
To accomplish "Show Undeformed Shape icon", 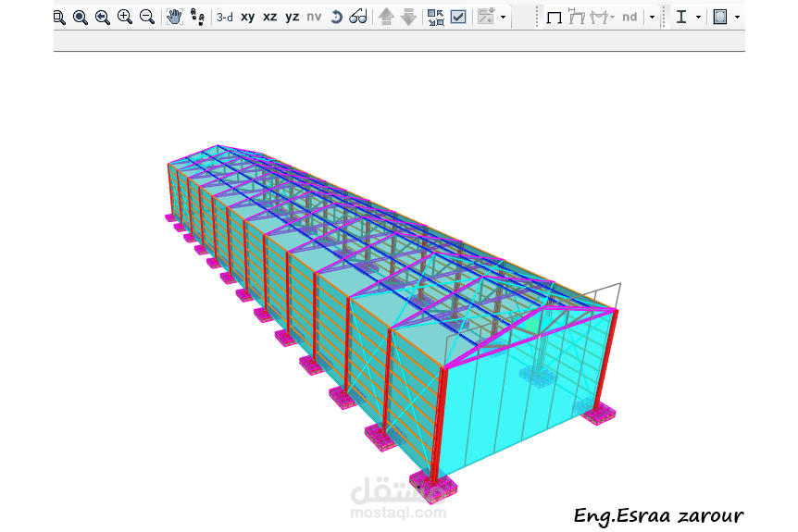I will coord(554,18).
